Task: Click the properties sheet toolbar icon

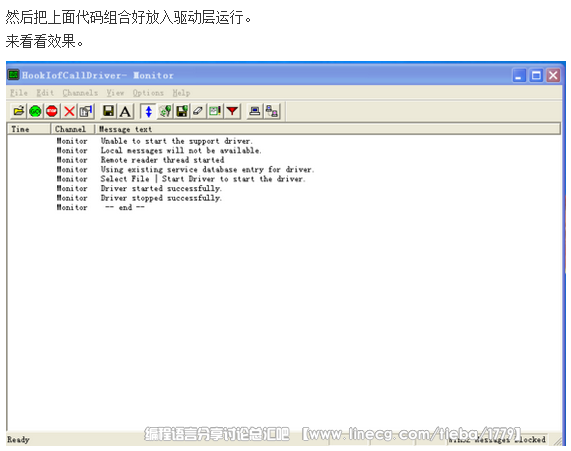Action: point(86,111)
